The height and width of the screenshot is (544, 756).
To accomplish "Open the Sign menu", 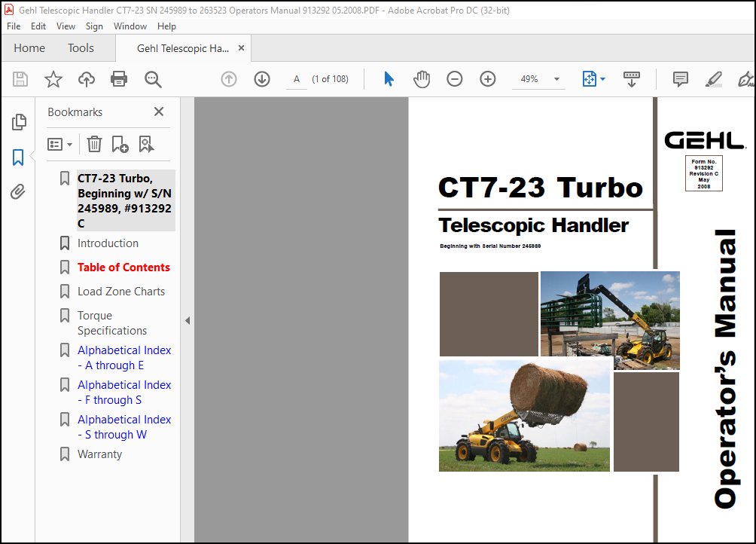I will point(94,26).
